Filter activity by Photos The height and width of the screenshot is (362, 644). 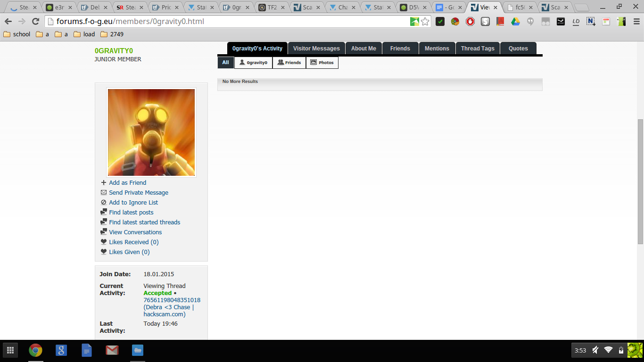point(322,63)
